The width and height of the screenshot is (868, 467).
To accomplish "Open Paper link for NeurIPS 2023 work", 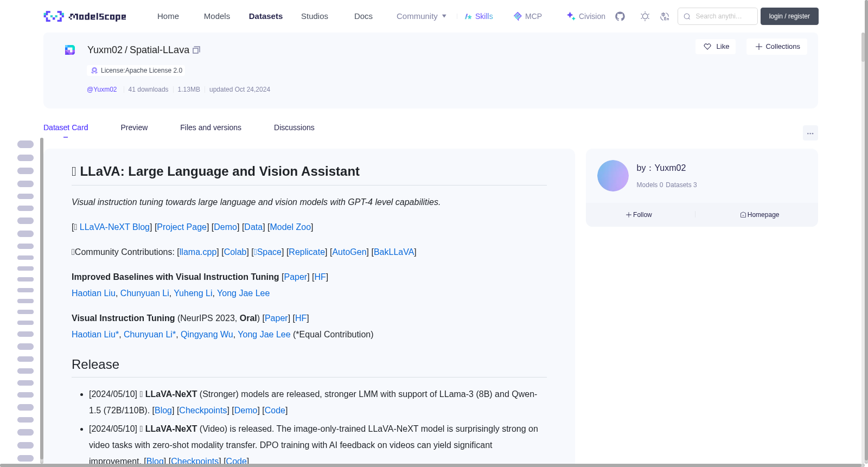I will pos(276,318).
